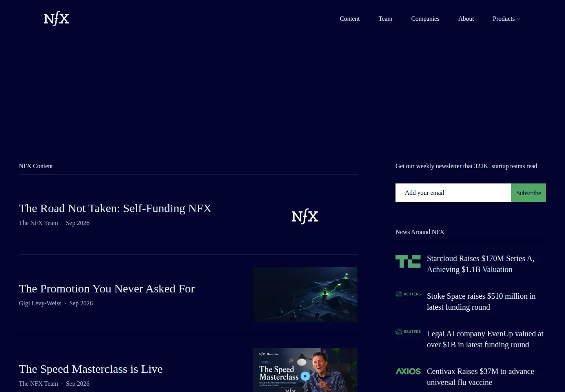Open The Promotion You Never Asked For
Viewport: 565px width, 392px height.
[107, 289]
